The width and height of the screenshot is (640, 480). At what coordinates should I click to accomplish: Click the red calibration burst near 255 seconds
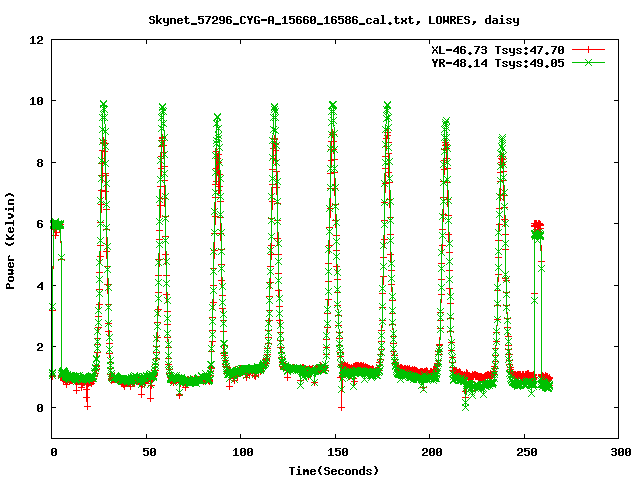point(538,225)
